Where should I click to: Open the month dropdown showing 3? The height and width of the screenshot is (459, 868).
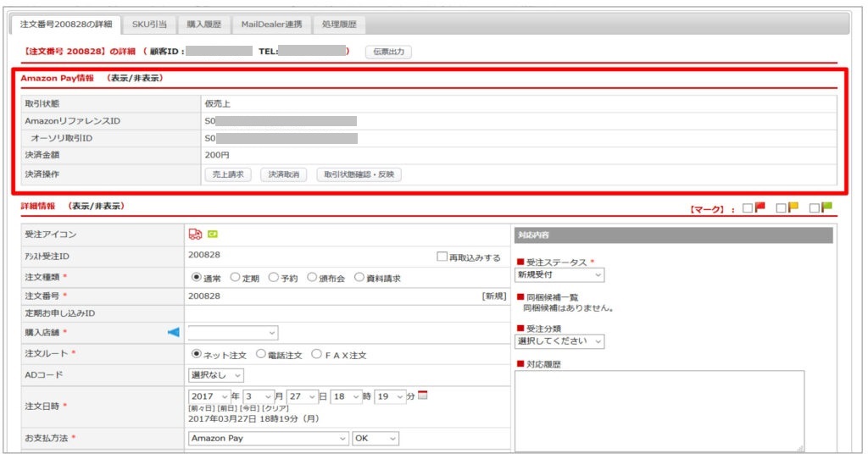(258, 396)
